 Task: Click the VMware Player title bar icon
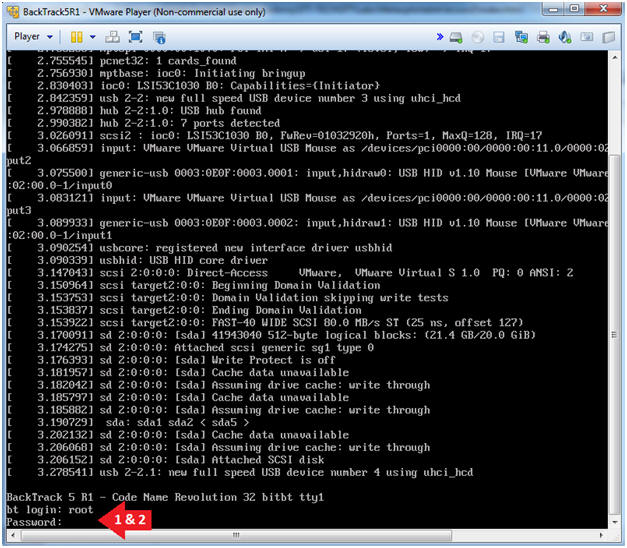click(x=14, y=12)
